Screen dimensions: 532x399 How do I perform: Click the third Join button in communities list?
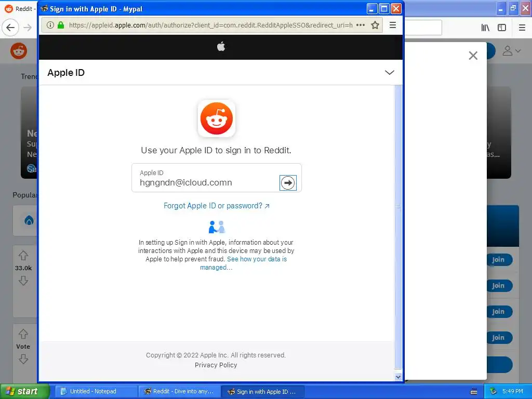[499, 312]
